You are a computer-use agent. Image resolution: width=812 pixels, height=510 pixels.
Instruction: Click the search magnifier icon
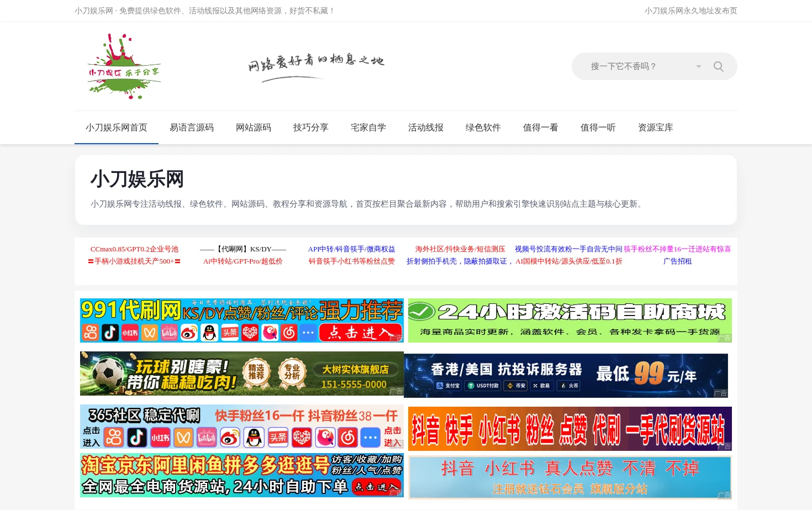point(718,66)
